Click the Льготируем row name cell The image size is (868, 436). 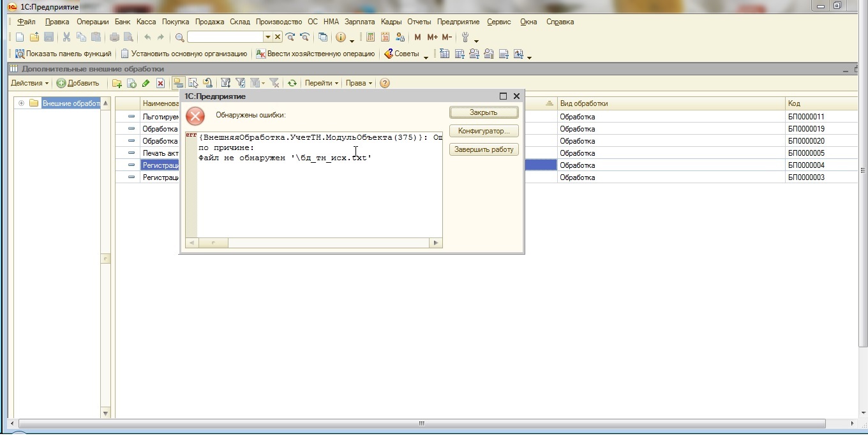pos(160,117)
